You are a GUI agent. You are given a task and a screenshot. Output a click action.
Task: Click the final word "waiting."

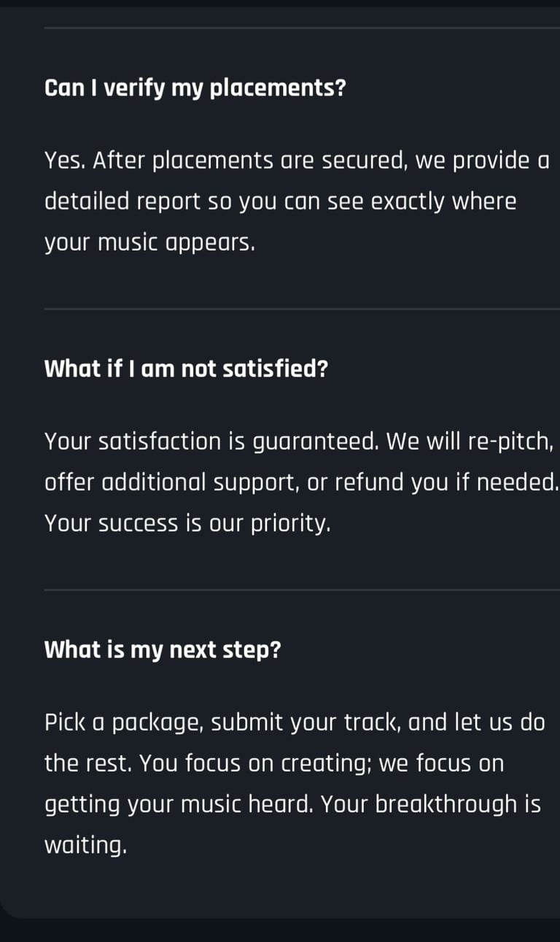click(x=85, y=846)
